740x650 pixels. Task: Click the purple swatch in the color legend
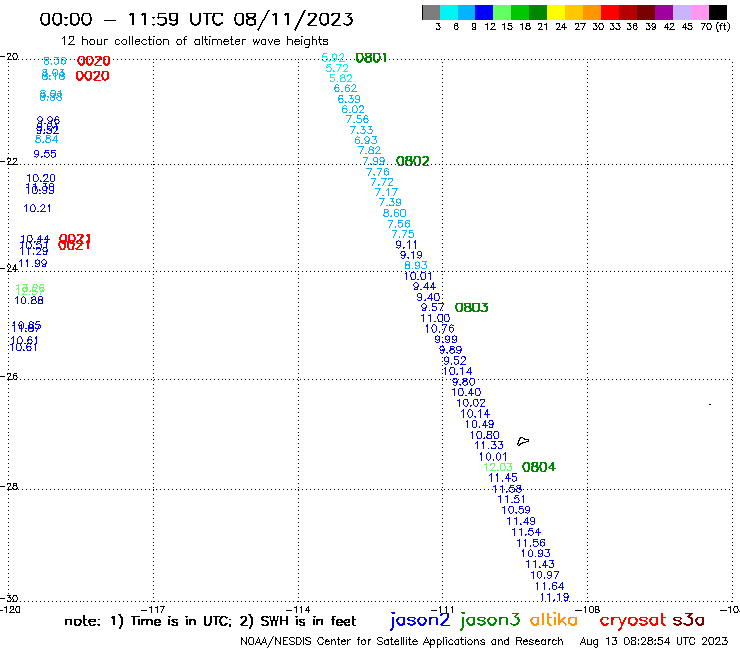click(664, 12)
